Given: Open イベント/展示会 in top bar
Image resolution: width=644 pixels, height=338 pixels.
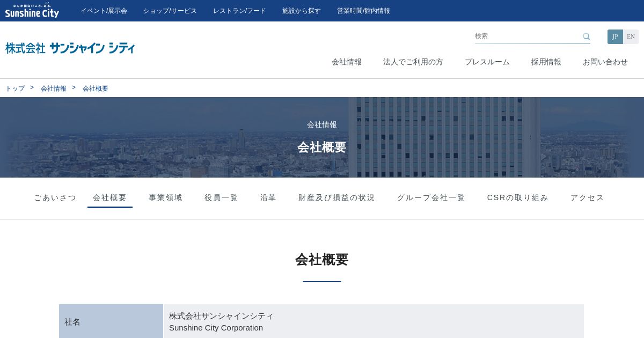Looking at the screenshot, I should click(x=104, y=11).
